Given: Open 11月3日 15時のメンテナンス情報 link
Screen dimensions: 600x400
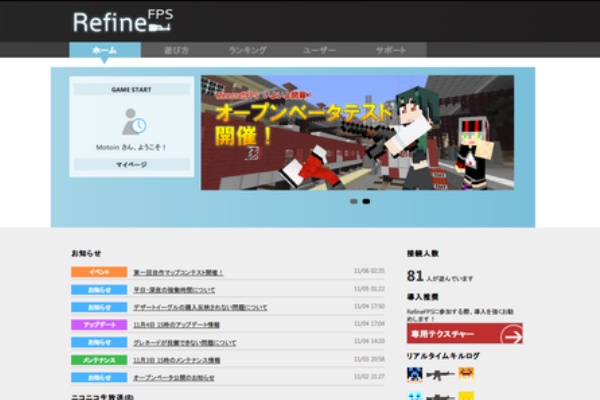Looking at the screenshot, I should click(x=177, y=360).
